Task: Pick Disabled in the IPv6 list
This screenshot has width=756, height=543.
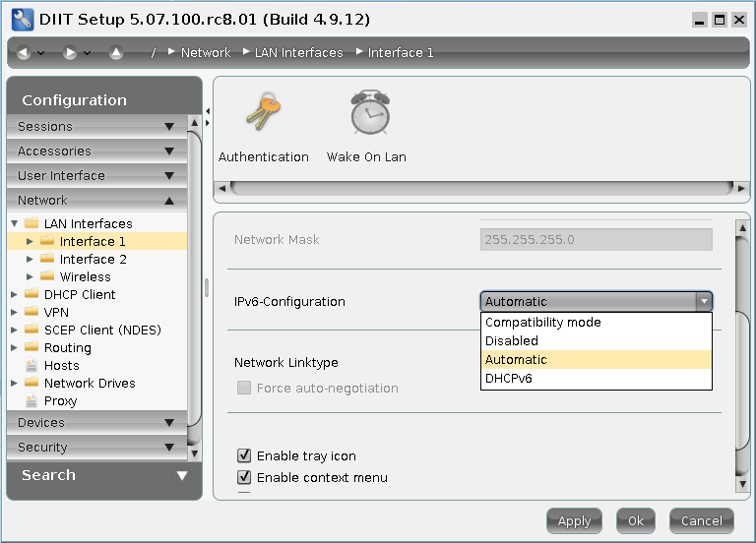Action: 512,340
